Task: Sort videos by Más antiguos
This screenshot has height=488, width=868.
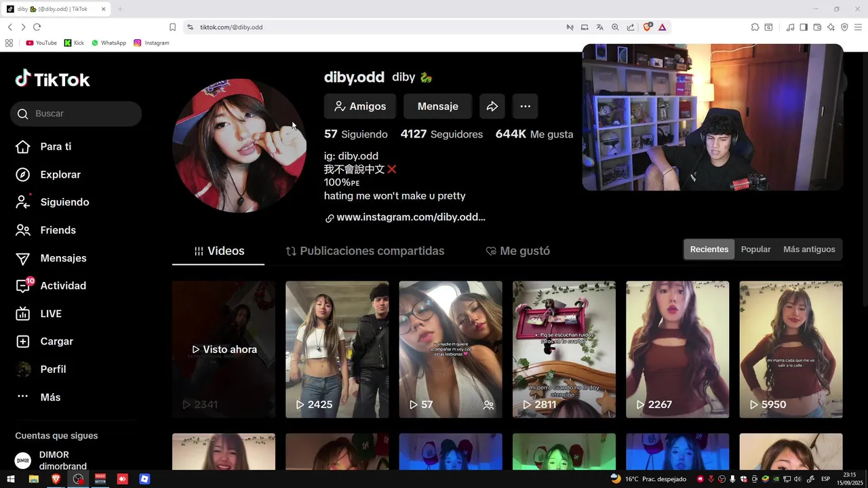Action: tap(809, 249)
